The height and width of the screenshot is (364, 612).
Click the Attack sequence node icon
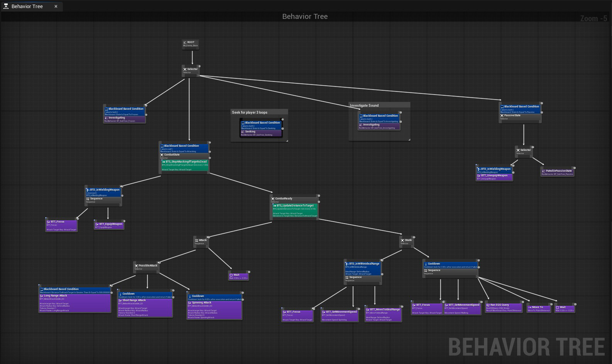pyautogui.click(x=197, y=240)
